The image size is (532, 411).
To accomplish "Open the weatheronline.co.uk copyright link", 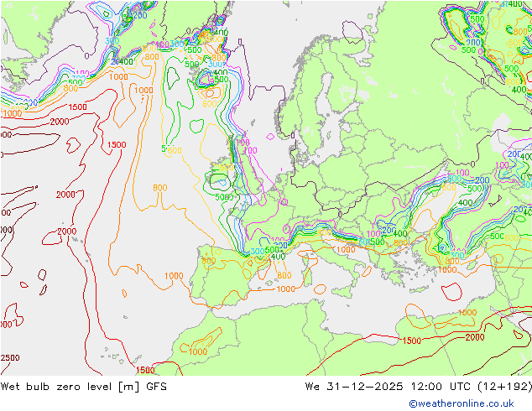I will (x=462, y=403).
